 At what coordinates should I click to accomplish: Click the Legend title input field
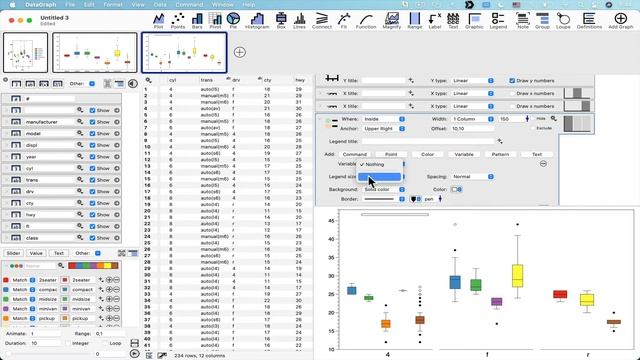pyautogui.click(x=428, y=141)
